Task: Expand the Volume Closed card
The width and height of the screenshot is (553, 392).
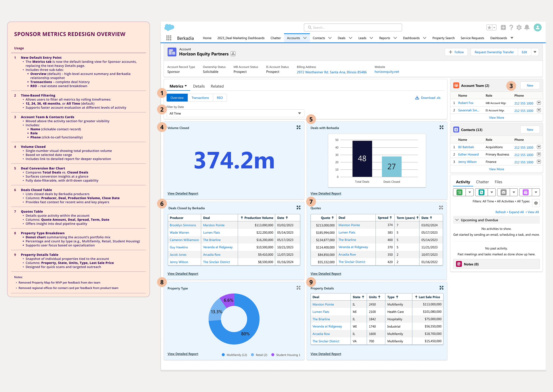Action: tap(299, 127)
